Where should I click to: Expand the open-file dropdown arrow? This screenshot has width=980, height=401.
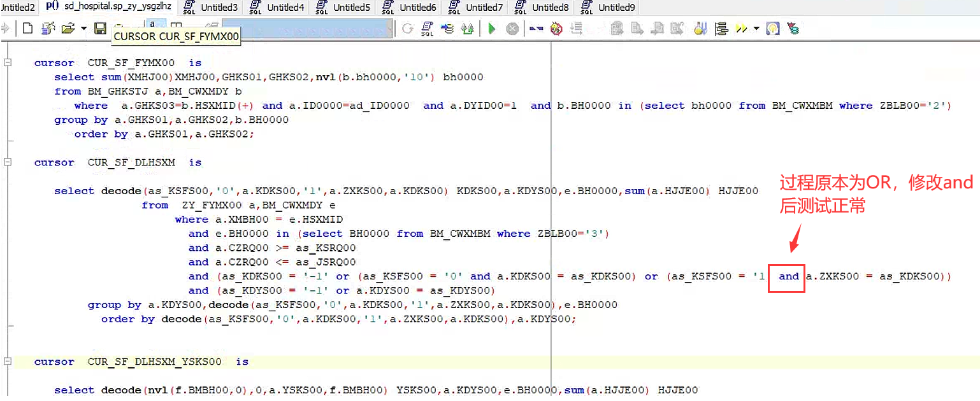point(83,29)
